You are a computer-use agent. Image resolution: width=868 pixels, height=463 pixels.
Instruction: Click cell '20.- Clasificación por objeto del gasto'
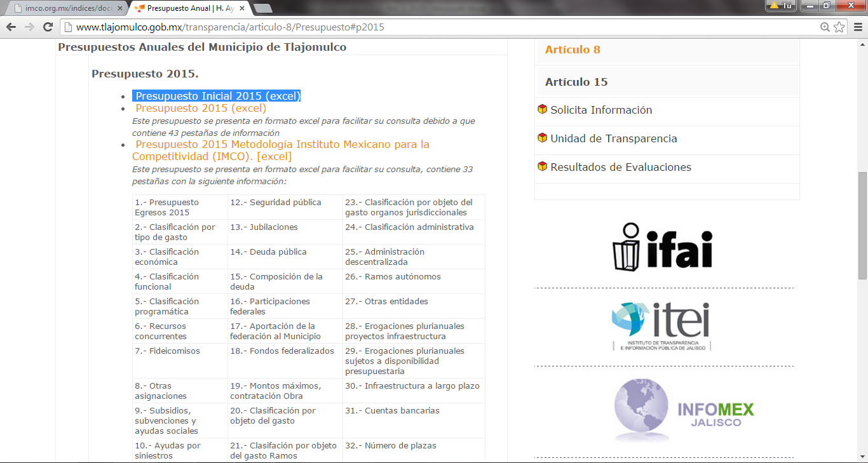click(x=285, y=420)
